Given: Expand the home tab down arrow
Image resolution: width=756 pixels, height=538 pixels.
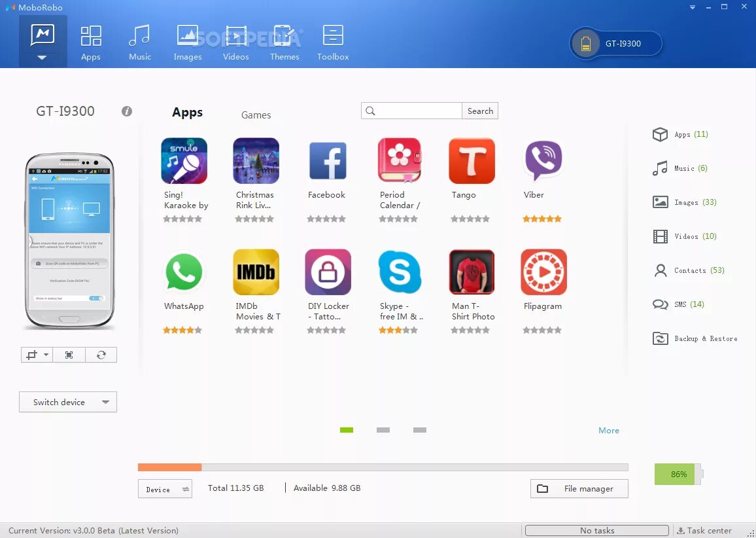Looking at the screenshot, I should (x=43, y=58).
